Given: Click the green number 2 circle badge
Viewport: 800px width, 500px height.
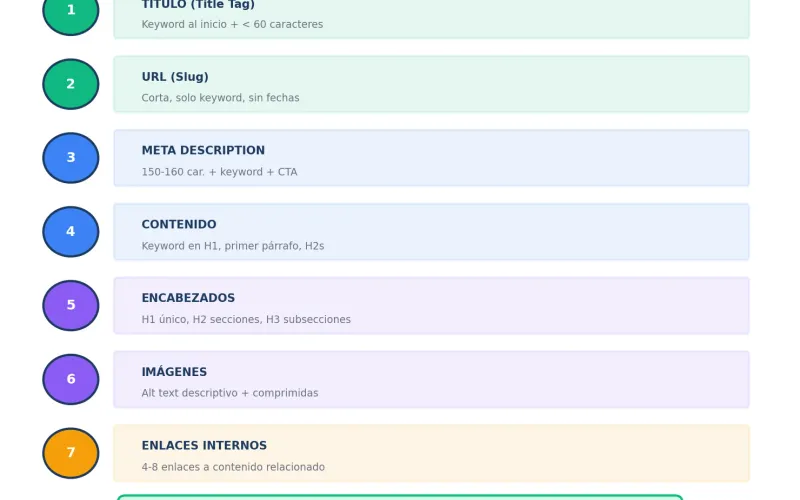Looking at the screenshot, I should 71,84.
